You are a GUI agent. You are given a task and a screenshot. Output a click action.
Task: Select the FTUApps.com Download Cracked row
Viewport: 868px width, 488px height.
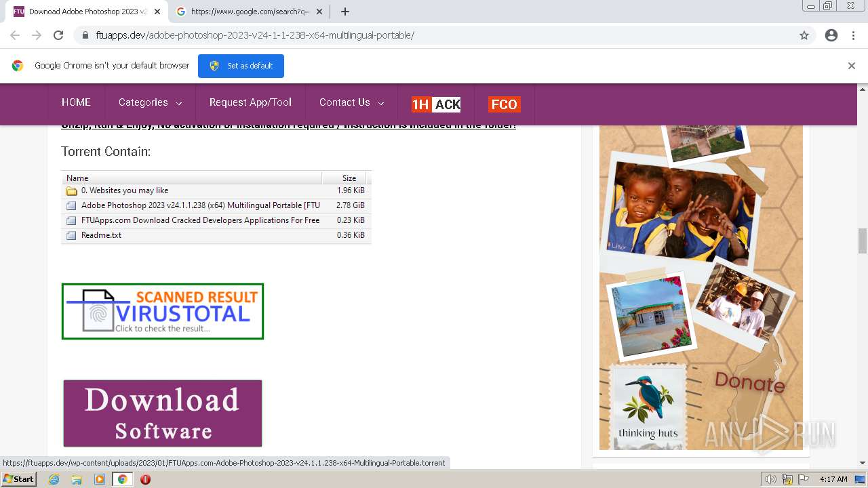[x=216, y=220]
